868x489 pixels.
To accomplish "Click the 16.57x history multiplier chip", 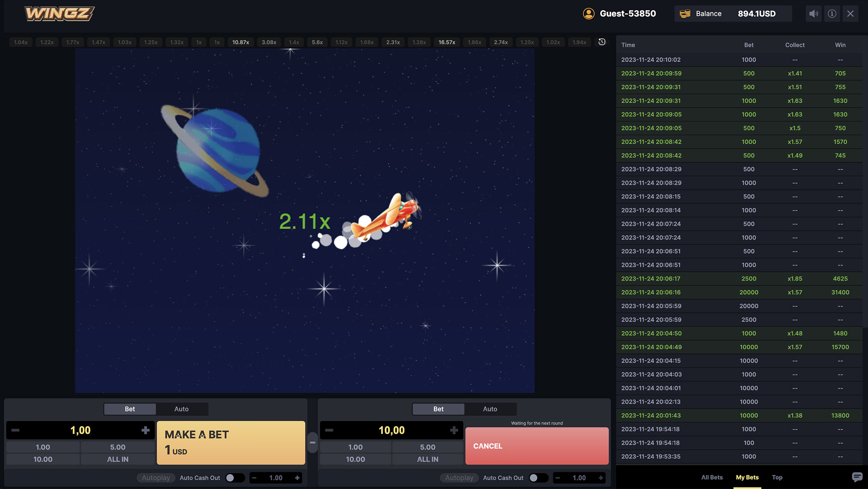I will pyautogui.click(x=447, y=42).
